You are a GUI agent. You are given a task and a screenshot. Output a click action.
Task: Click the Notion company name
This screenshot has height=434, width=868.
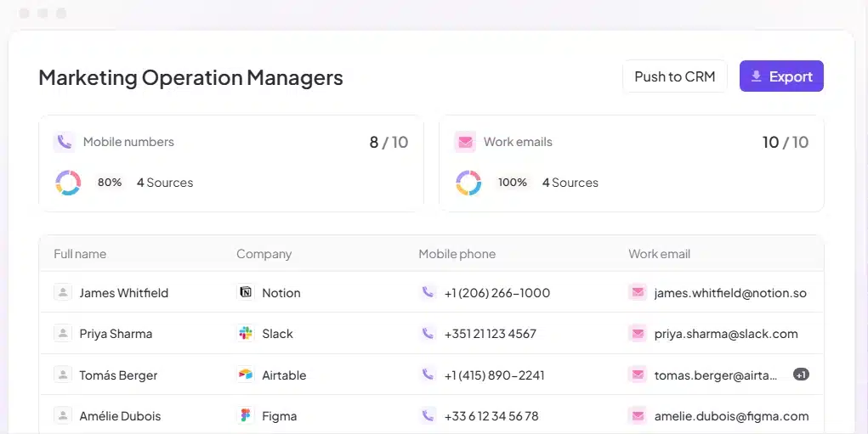281,293
